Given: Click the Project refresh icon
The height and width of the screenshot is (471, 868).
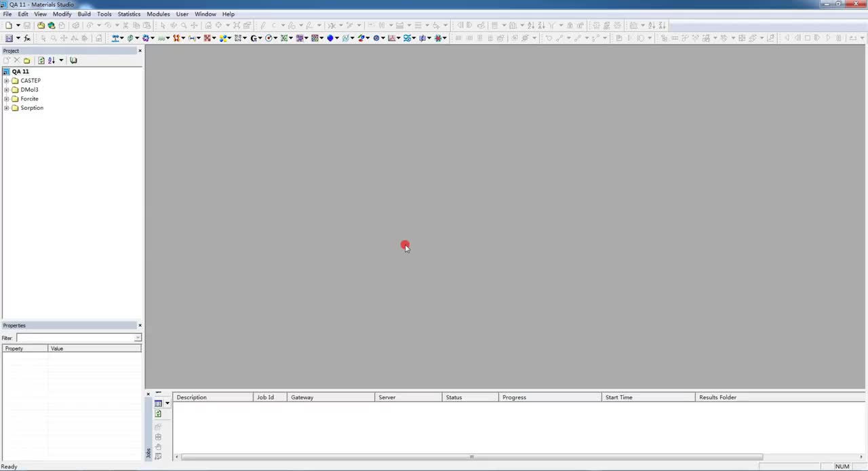Looking at the screenshot, I should click(x=41, y=60).
